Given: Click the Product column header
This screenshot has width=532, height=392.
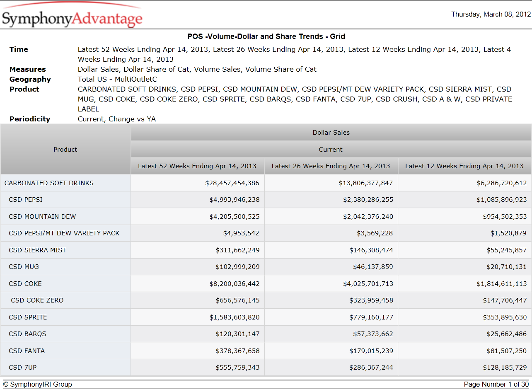Looking at the screenshot, I should coord(65,149).
